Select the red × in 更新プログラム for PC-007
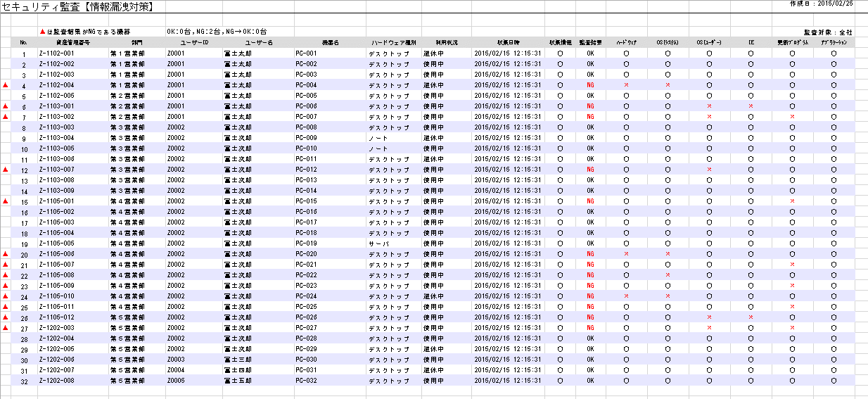Image resolution: width=868 pixels, height=399 pixels. click(792, 117)
